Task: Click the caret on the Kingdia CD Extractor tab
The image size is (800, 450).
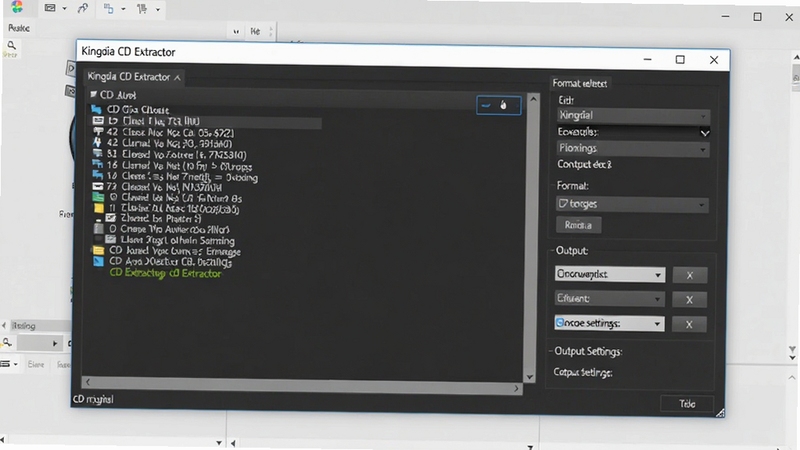Action: 177,78
